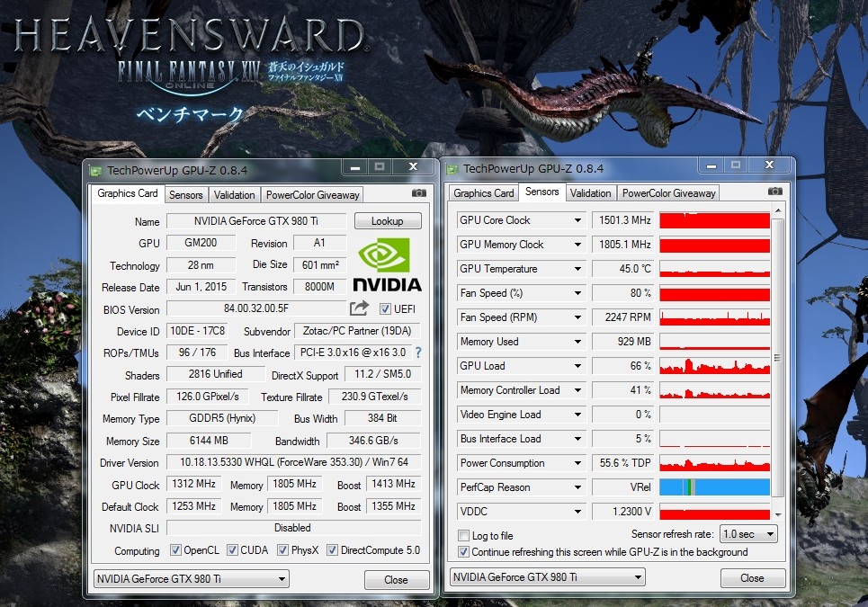Click Close button in Graphics Card window

pos(397,579)
